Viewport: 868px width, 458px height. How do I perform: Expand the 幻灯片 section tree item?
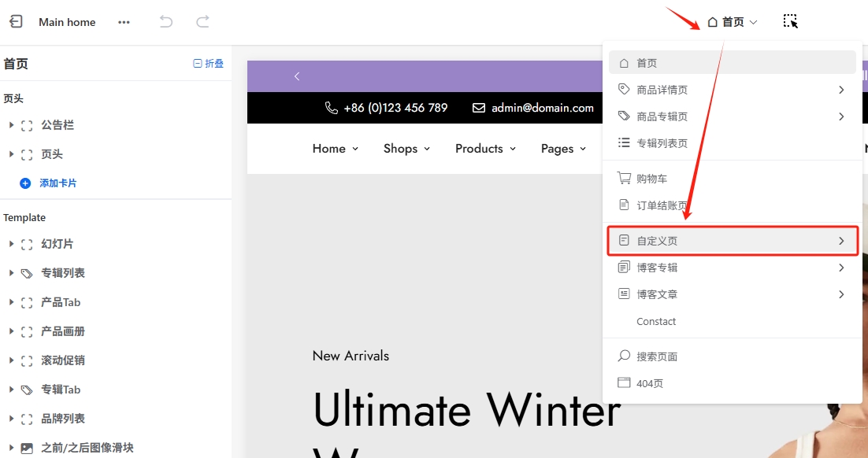point(11,244)
